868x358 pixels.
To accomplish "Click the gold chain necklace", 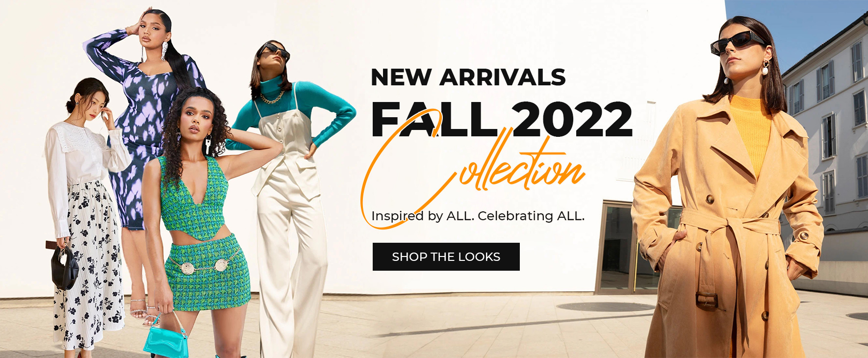I will pos(271,97).
